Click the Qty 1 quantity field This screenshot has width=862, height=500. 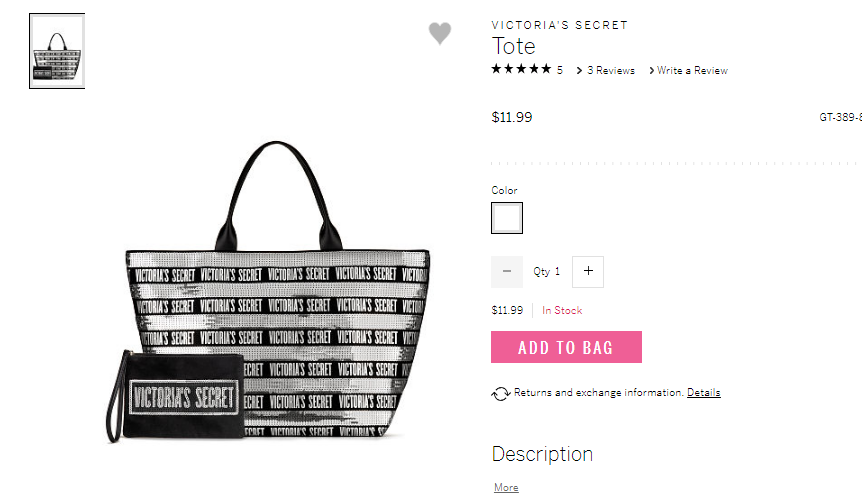pos(547,271)
